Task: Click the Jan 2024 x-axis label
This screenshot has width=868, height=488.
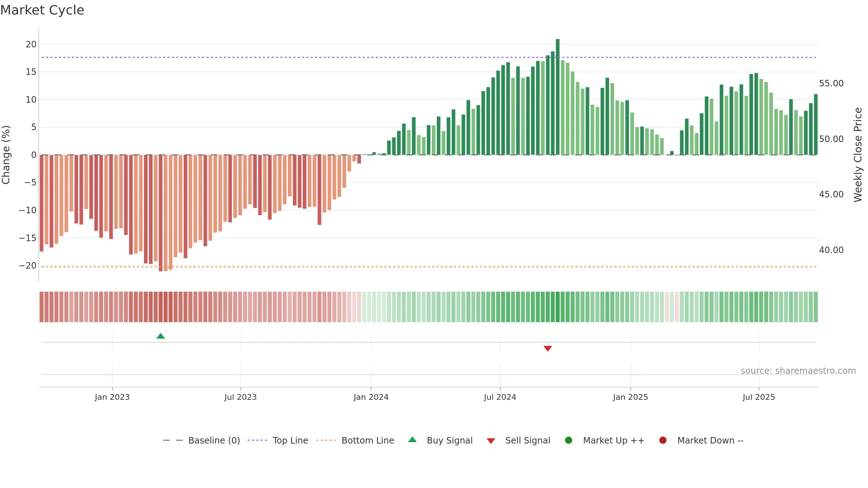Action: 371,397
